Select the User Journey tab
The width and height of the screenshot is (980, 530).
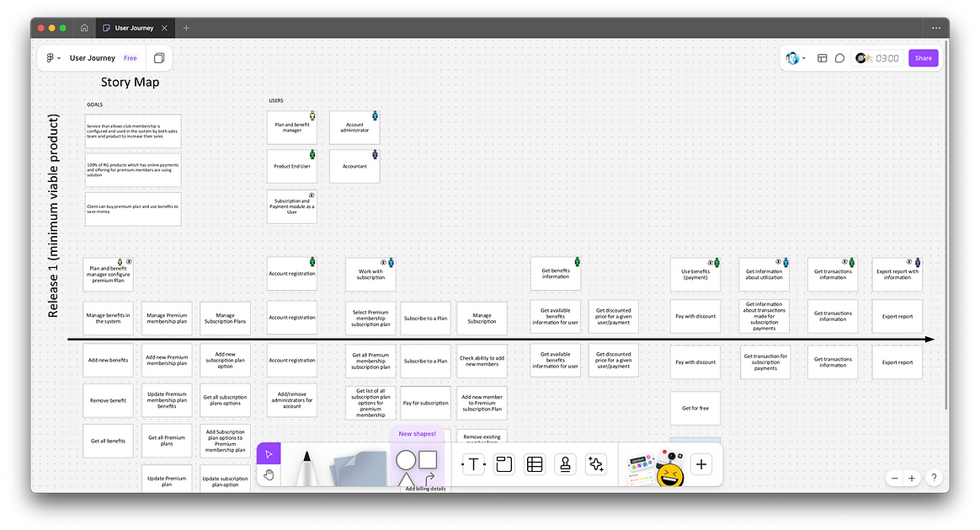pos(135,28)
